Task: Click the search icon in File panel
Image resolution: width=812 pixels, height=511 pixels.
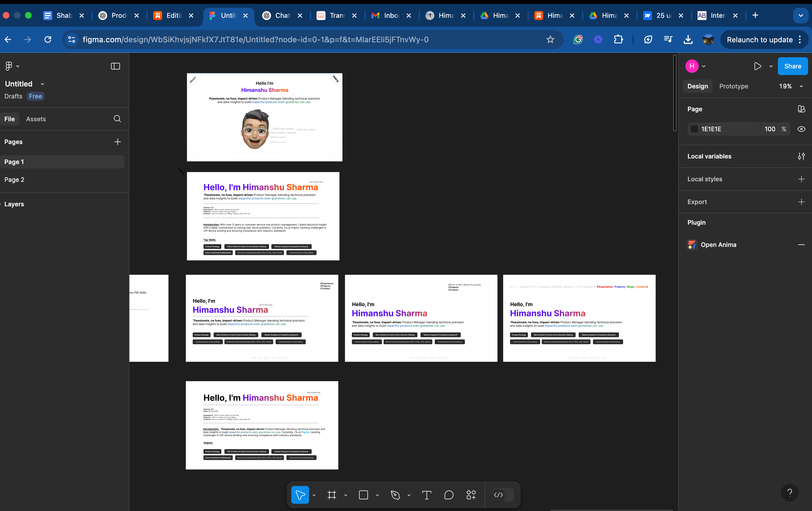Action: pos(117,119)
